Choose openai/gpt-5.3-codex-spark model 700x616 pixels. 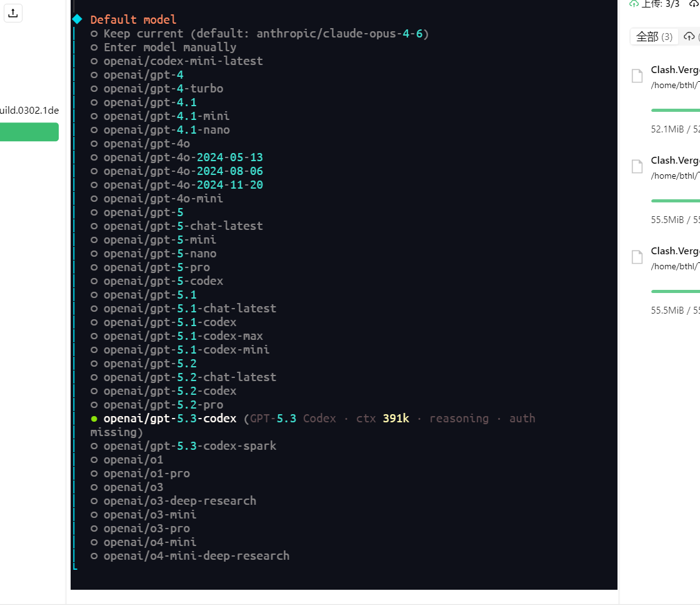184,446
